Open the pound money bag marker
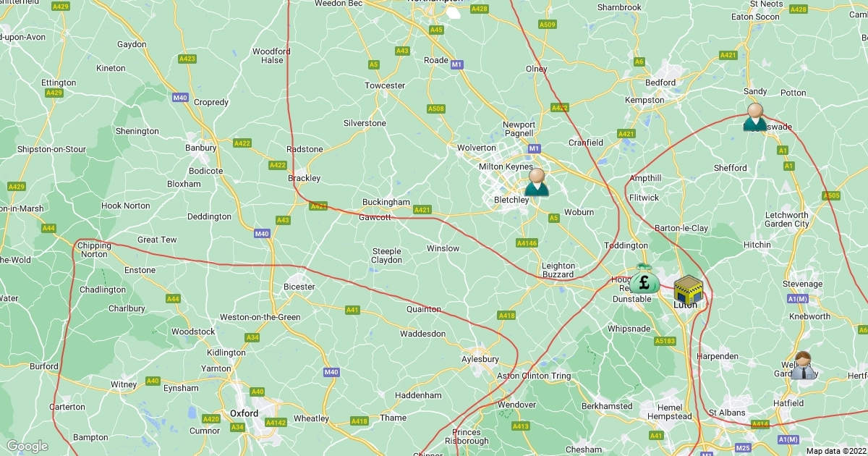Viewport: 868px width, 456px height. 644,279
